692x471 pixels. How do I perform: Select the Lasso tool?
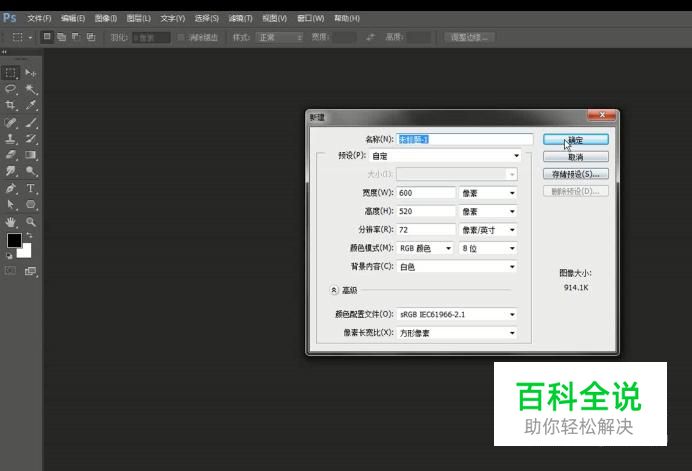pos(11,89)
